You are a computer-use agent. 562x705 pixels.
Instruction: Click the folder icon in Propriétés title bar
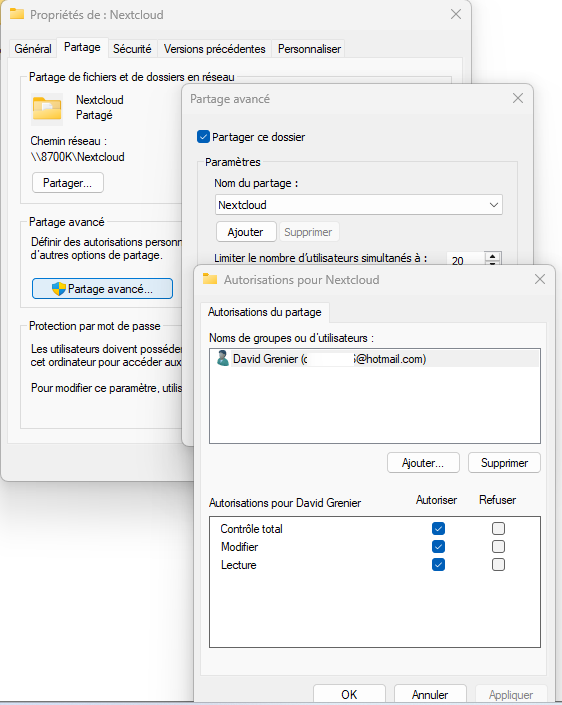tap(17, 14)
